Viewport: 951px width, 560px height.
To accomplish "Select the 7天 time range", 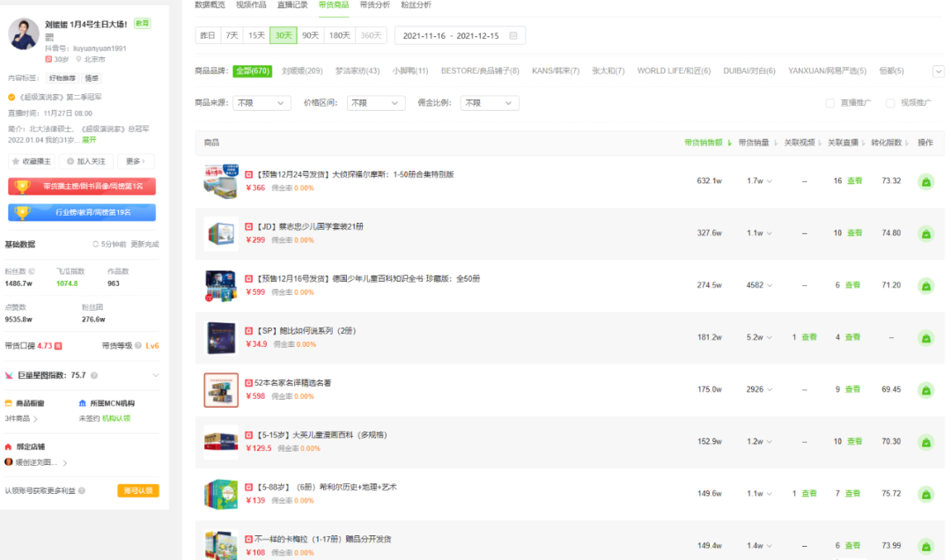I will 232,36.
